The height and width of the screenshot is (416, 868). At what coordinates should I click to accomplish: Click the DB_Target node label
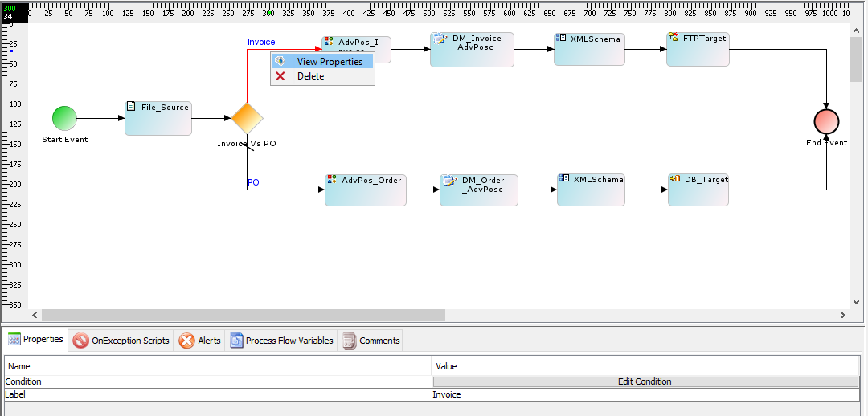706,179
